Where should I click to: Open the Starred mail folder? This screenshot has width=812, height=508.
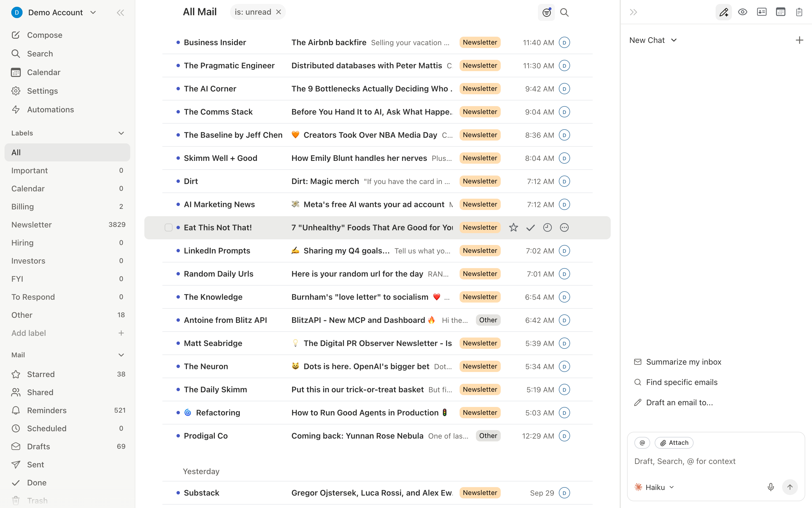[67, 374]
